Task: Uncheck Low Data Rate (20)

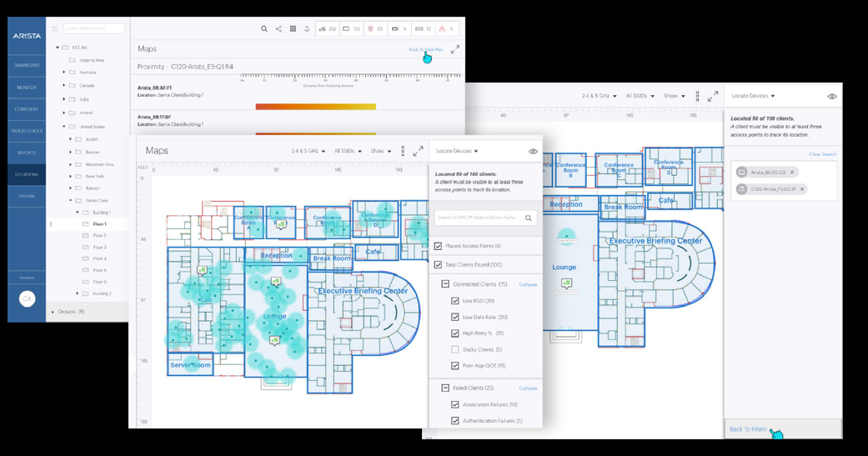Action: coord(455,317)
